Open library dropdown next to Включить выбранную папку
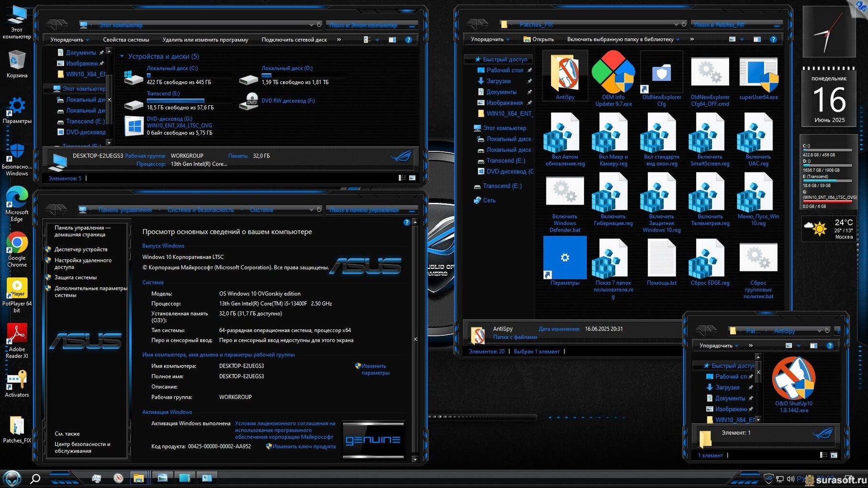Image resolution: width=868 pixels, height=488 pixels. point(678,39)
